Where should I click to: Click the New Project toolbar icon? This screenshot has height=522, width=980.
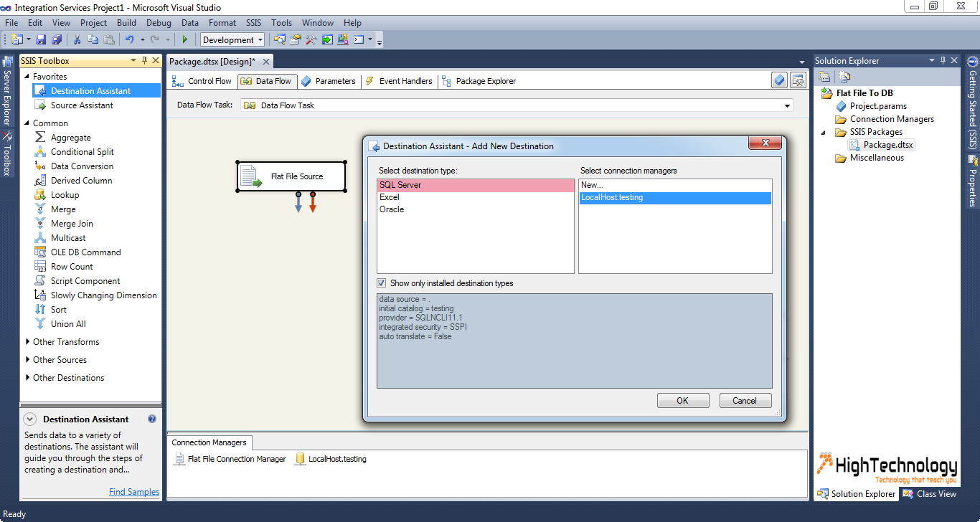click(17, 39)
